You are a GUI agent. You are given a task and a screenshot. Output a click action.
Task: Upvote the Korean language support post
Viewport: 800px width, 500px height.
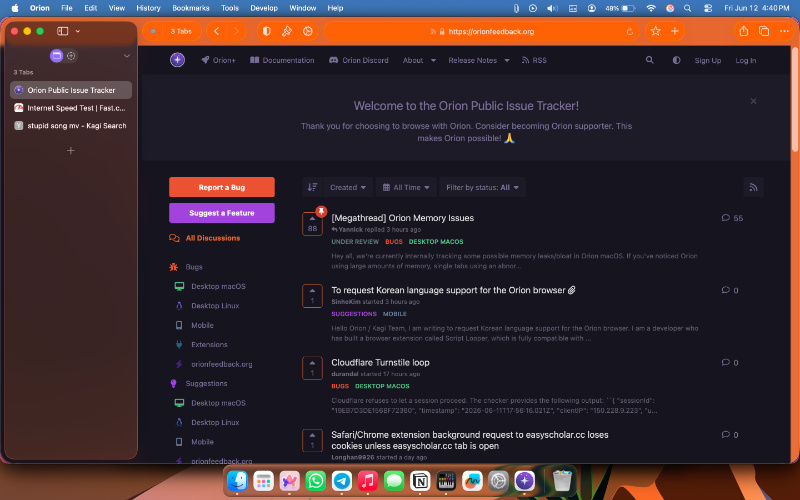pyautogui.click(x=312, y=296)
